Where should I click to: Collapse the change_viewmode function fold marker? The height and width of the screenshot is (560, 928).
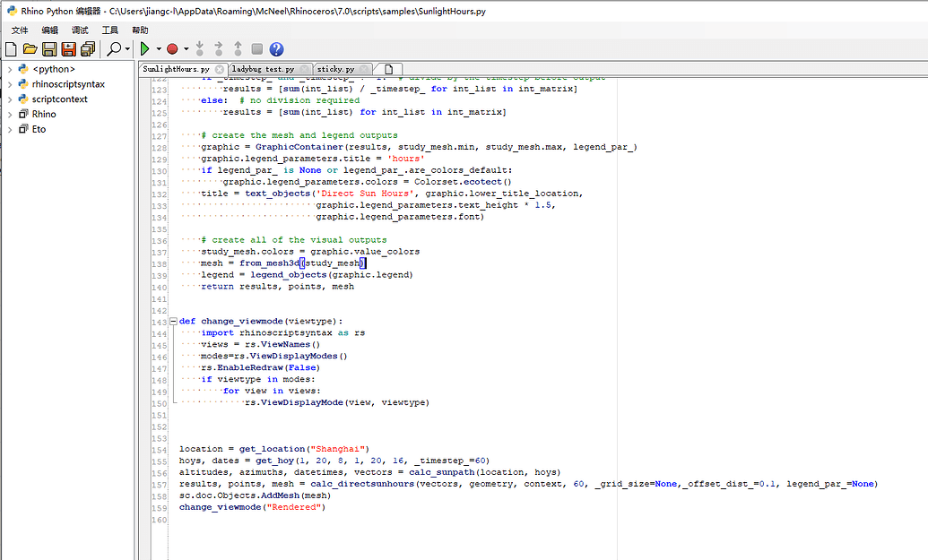(x=173, y=322)
